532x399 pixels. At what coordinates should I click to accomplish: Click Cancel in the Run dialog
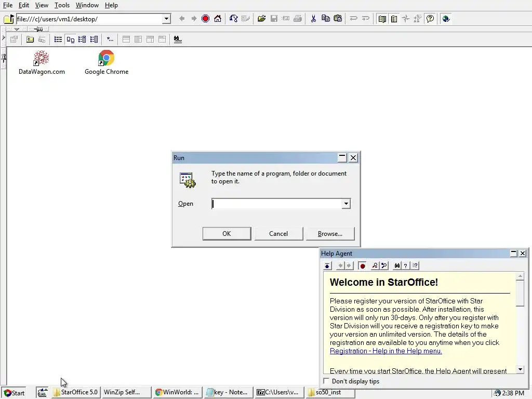(x=278, y=234)
